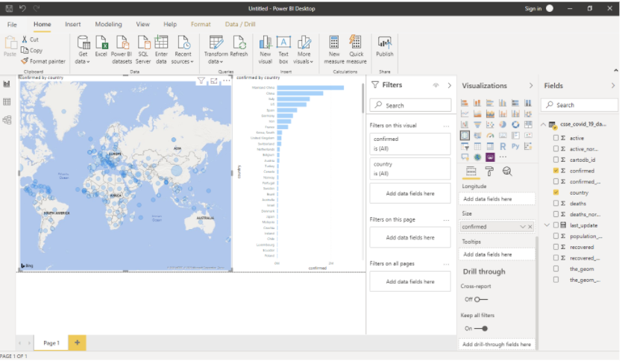The image size is (622, 364).
Task: Switch to the Modeling ribbon tab
Action: click(108, 24)
